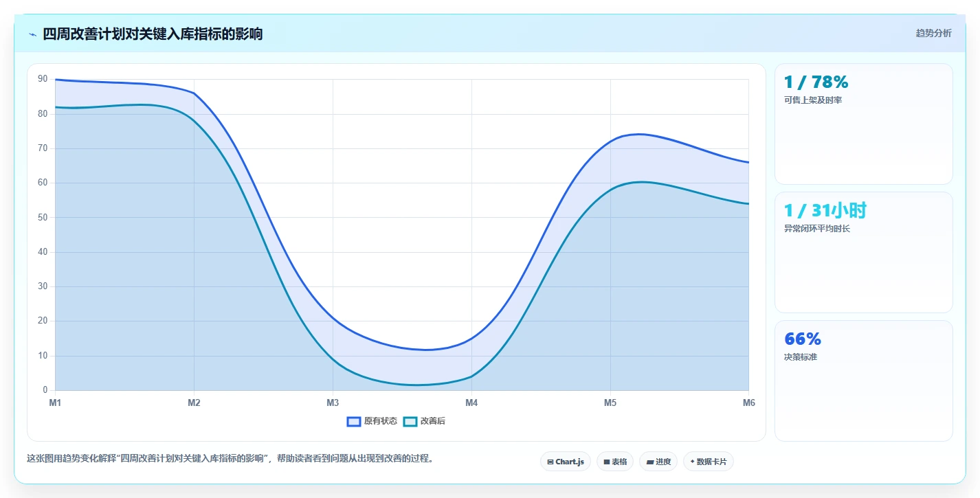980x498 pixels.
Task: Toggle the 改善后 legend item
Action: click(x=424, y=421)
